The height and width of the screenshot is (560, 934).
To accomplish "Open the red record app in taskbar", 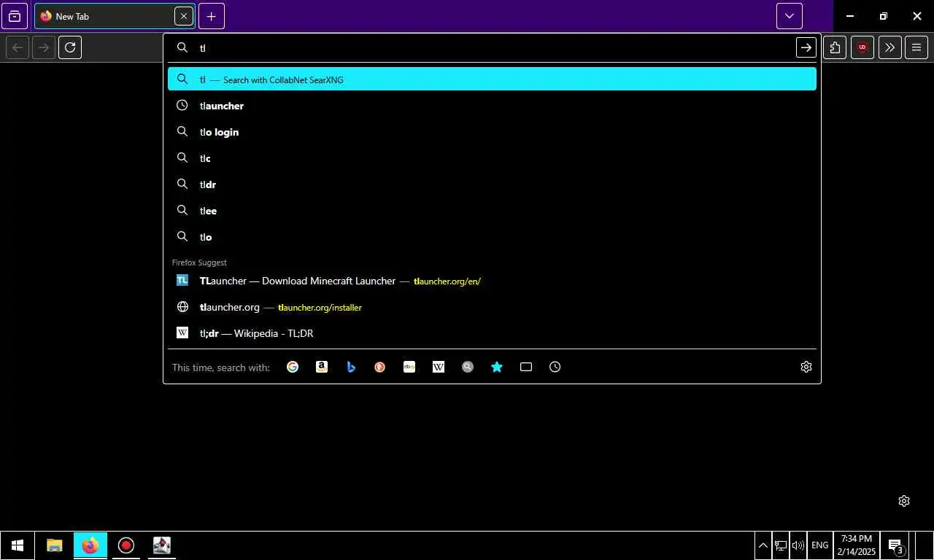I will (x=126, y=545).
